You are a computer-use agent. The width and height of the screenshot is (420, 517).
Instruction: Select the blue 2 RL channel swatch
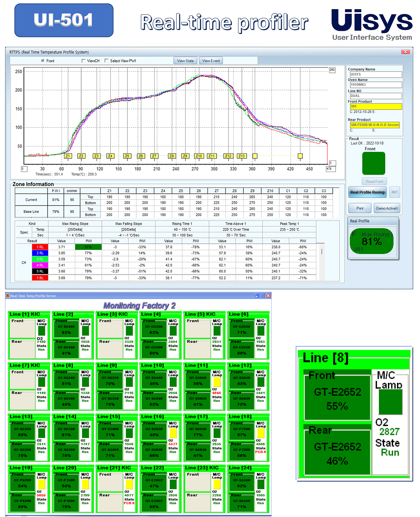pyautogui.click(x=40, y=253)
